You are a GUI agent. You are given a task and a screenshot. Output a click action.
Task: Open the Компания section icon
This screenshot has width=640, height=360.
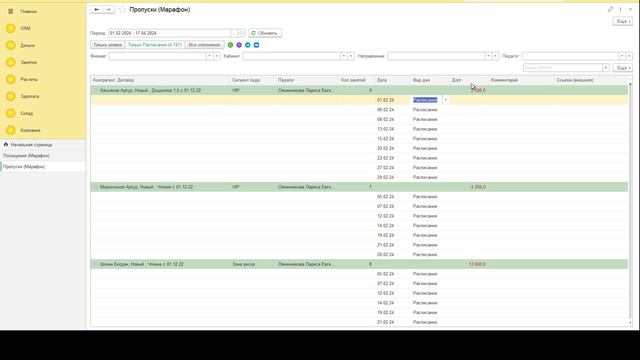(x=11, y=130)
